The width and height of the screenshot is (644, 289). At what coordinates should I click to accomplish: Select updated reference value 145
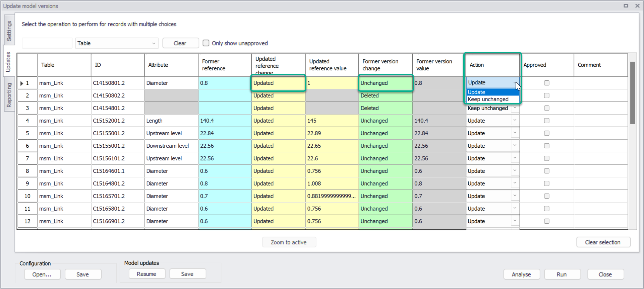tap(332, 121)
